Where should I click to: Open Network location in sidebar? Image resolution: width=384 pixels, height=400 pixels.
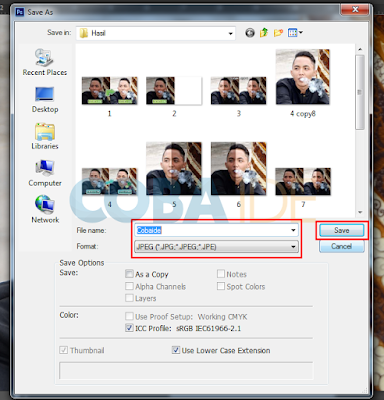[45, 209]
